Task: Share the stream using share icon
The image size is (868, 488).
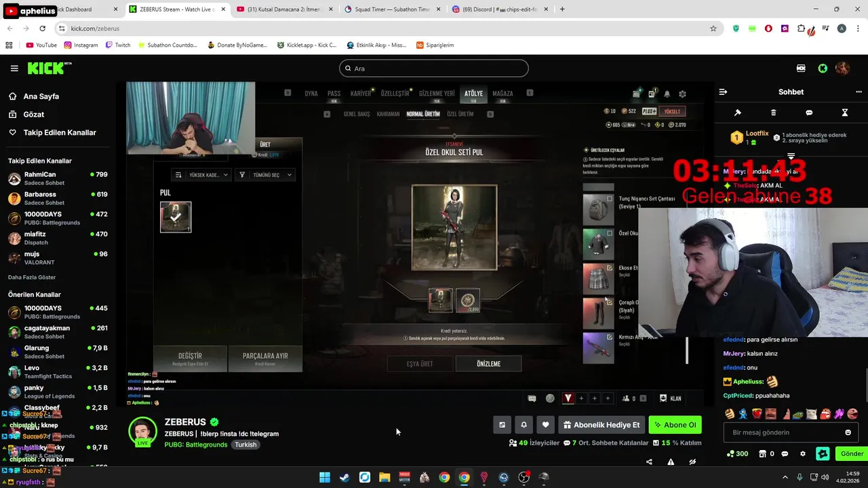Action: [x=649, y=462]
